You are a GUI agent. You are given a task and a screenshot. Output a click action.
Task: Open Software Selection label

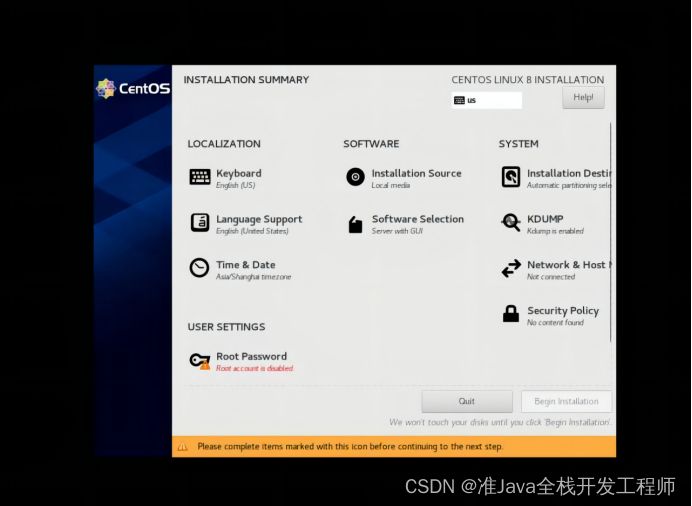click(418, 219)
